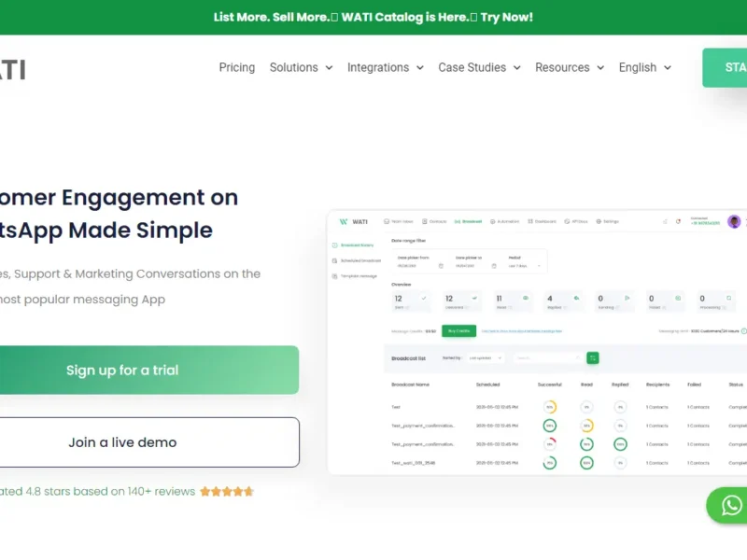Click Sign up for a trial button
This screenshot has width=747, height=560.
(x=122, y=370)
